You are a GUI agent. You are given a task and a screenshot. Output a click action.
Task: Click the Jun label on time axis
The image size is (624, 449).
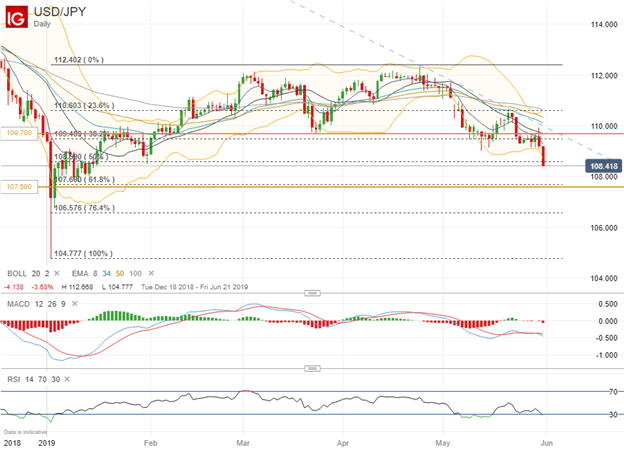pyautogui.click(x=546, y=443)
